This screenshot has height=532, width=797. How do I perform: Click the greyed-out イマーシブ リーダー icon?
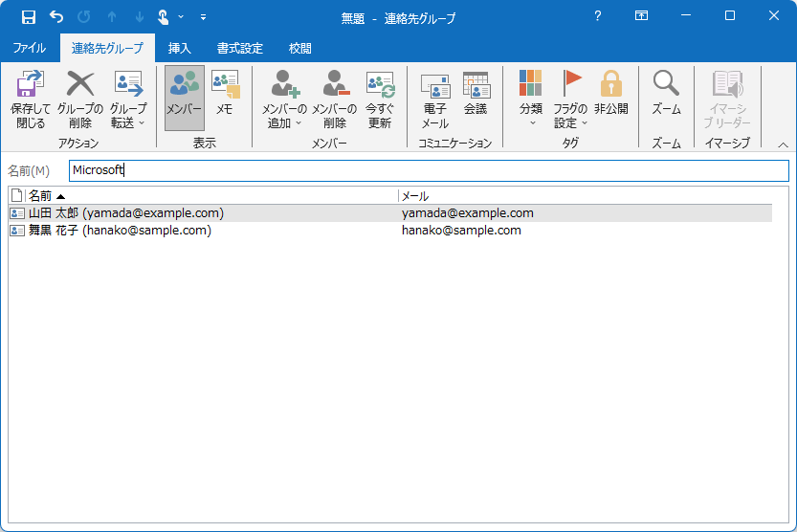(x=727, y=100)
